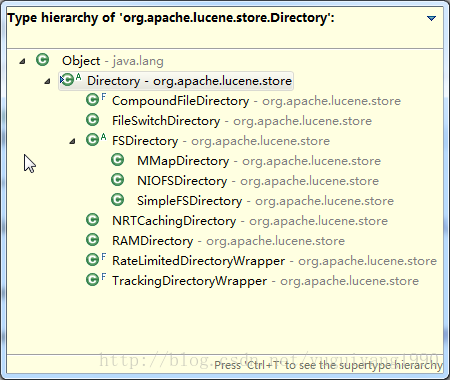Select the FileSwitchDirectory entry

click(x=242, y=121)
